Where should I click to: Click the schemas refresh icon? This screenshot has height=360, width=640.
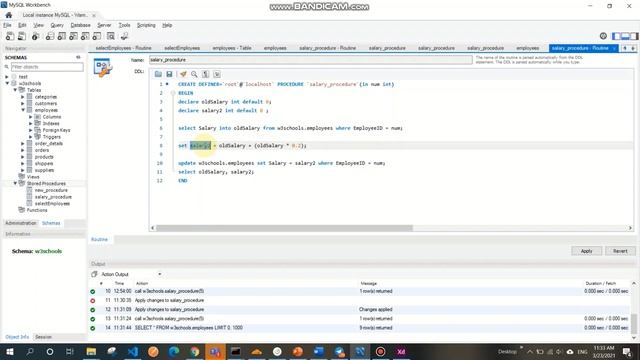78,58
